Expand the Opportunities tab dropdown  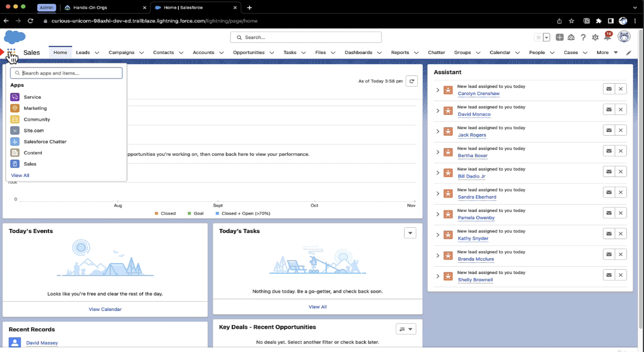pos(272,53)
